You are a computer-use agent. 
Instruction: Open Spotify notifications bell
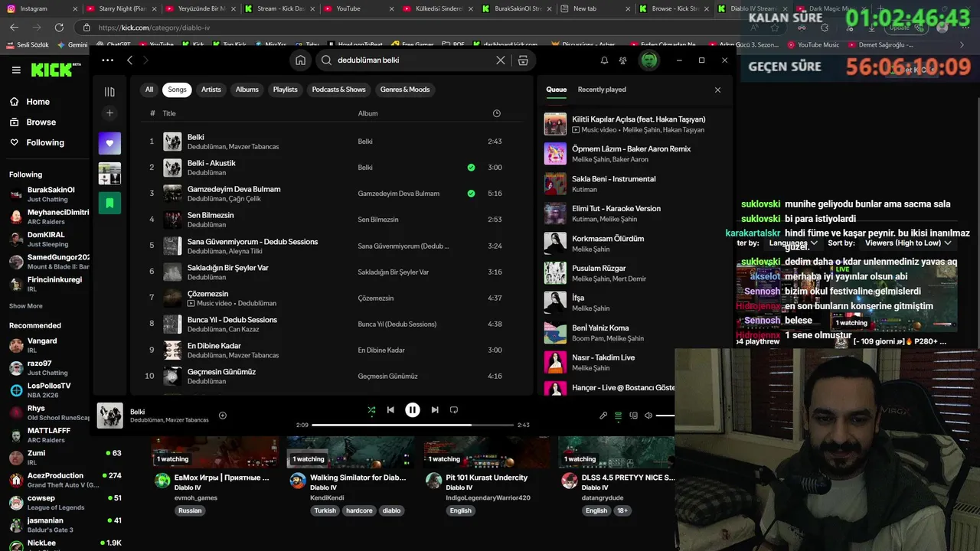click(x=604, y=60)
